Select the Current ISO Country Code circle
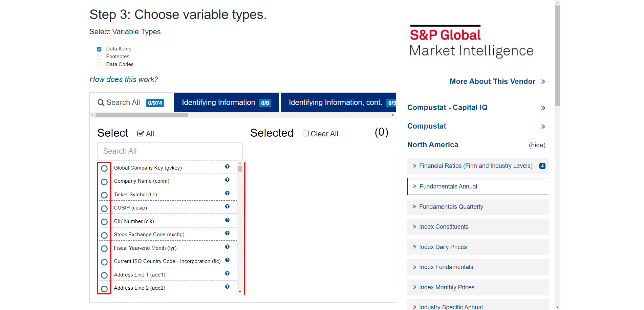 click(x=104, y=262)
